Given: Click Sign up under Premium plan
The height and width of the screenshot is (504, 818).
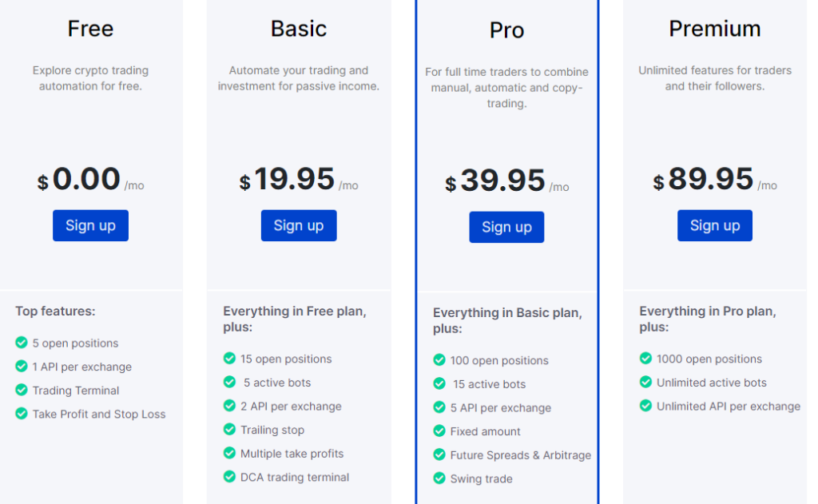Looking at the screenshot, I should 715,225.
